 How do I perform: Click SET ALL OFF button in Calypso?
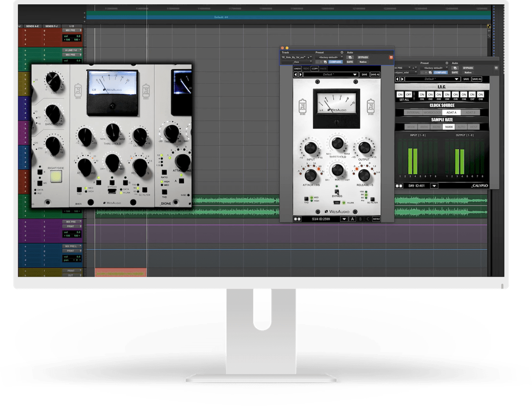[x=408, y=94]
